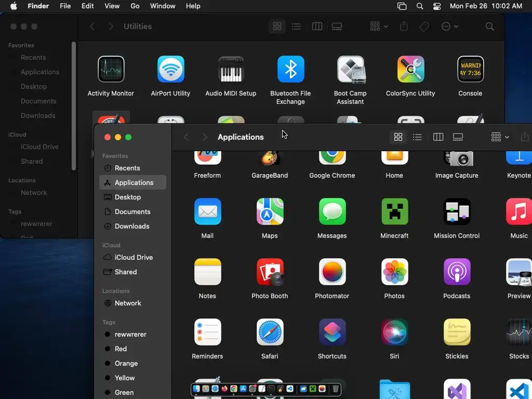
Task: Open the View menu
Action: click(x=112, y=6)
